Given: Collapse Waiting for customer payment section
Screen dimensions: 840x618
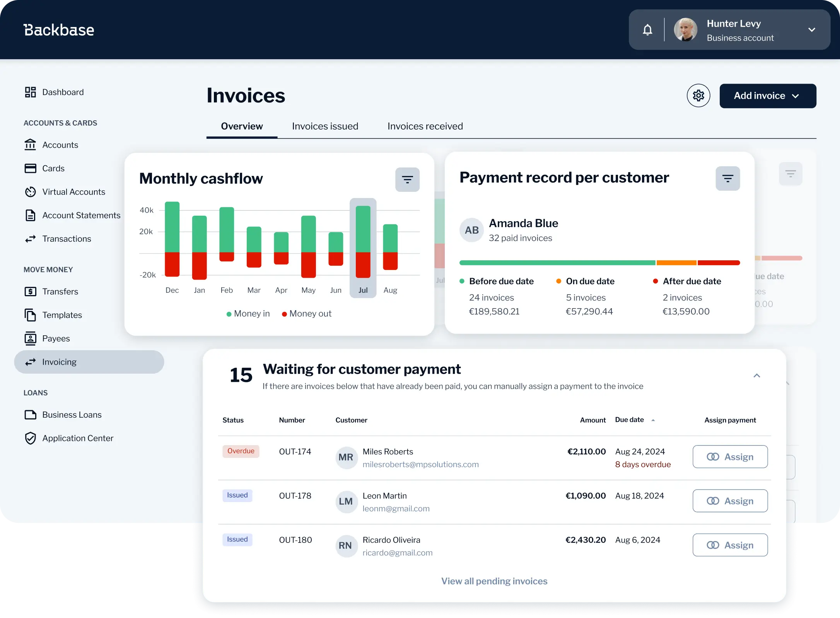Looking at the screenshot, I should point(756,376).
